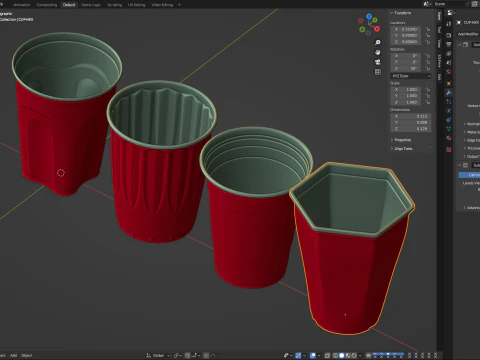Open the Add menu in viewport header
The image size is (480, 360).
pos(13,355)
